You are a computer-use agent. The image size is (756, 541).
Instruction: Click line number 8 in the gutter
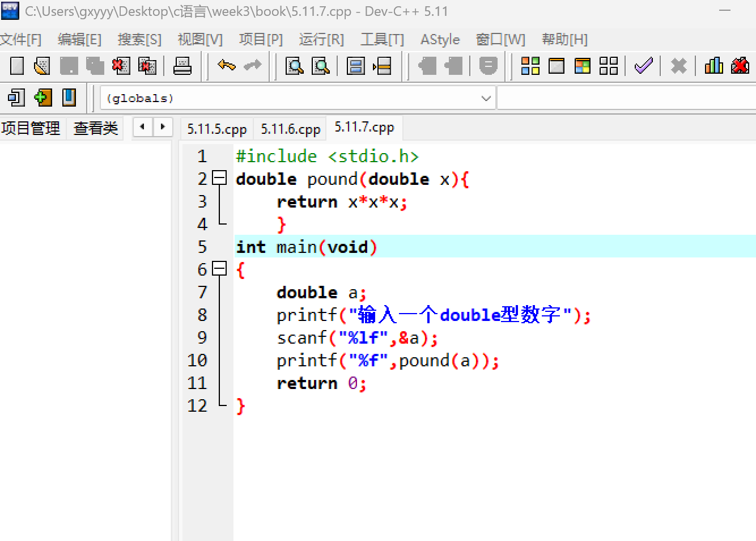(x=202, y=315)
